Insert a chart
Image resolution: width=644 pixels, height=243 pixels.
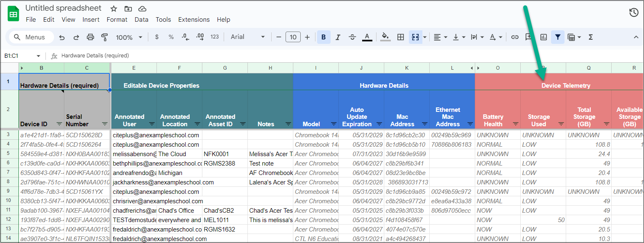pos(544,37)
